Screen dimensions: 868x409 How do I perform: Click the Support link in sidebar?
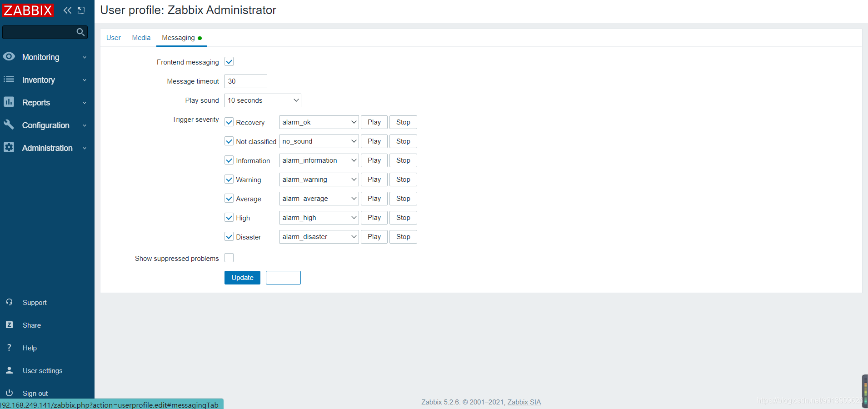coord(35,303)
